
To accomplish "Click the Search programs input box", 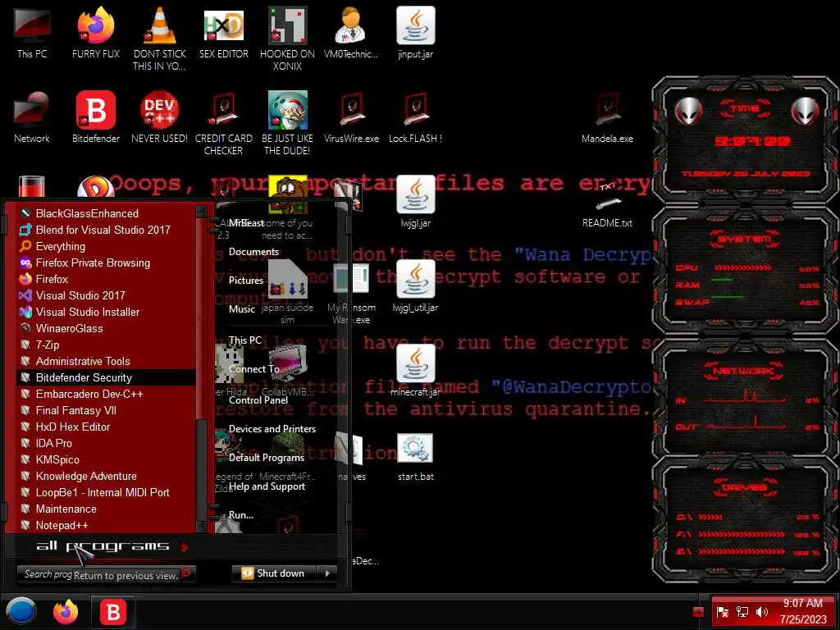I will click(107, 574).
